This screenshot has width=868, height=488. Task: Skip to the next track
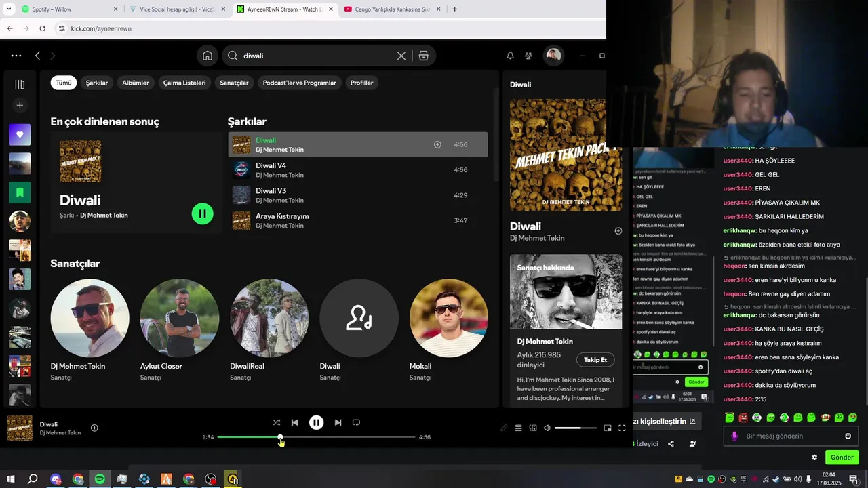[338, 422]
